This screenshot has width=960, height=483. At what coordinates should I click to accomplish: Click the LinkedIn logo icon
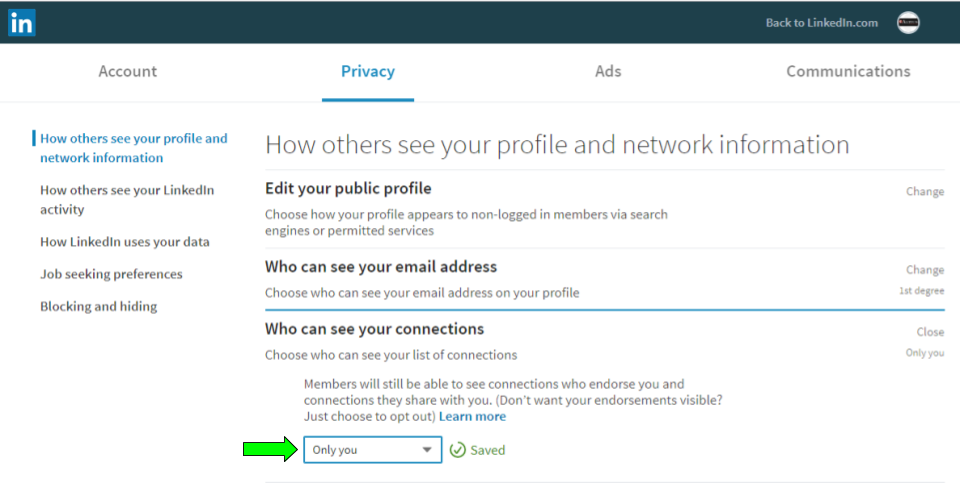21,22
